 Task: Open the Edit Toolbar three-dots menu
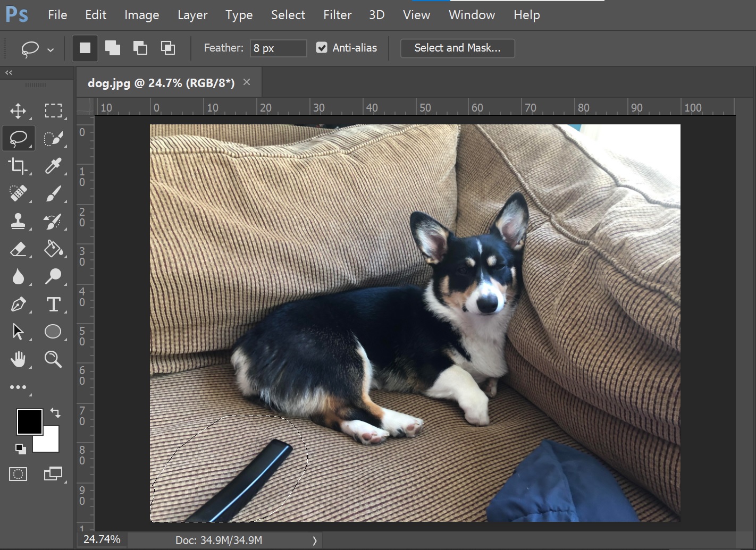(x=18, y=387)
